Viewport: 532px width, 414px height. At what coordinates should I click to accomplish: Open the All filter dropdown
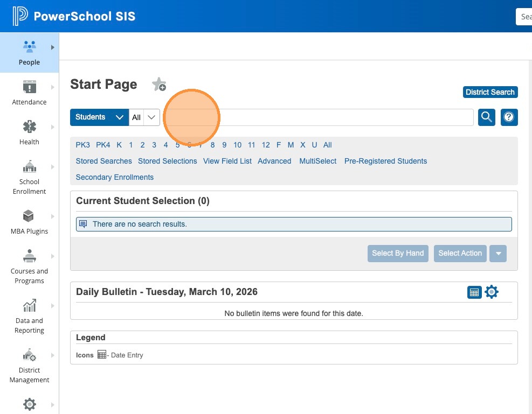coord(144,117)
